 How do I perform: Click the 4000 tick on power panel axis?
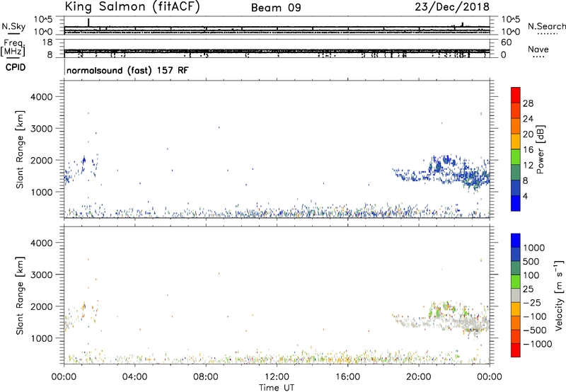pyautogui.click(x=41, y=97)
